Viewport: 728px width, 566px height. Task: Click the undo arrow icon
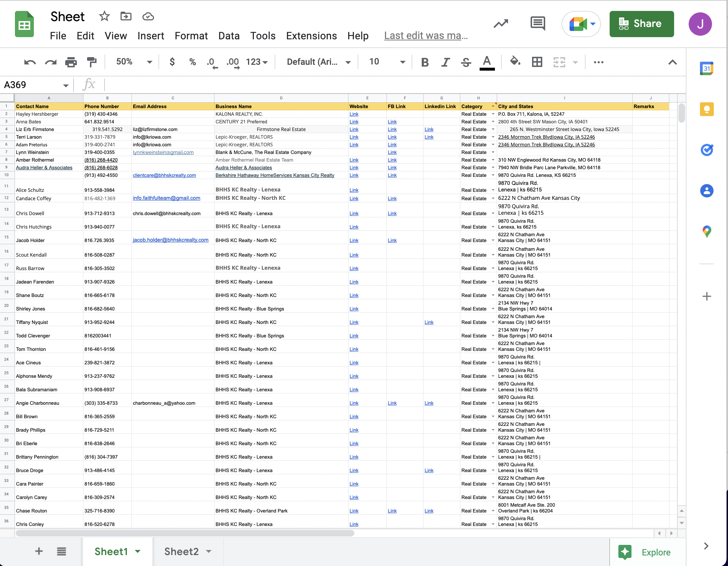30,62
